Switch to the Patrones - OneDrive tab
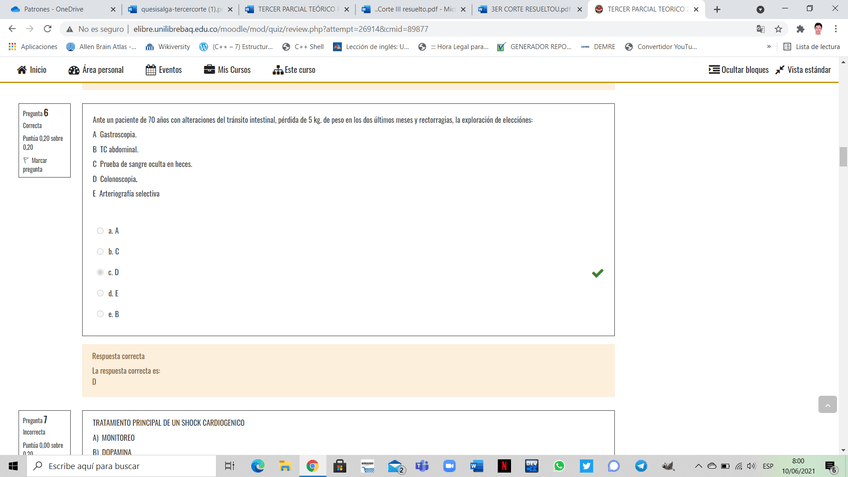848x477 pixels. [x=61, y=9]
